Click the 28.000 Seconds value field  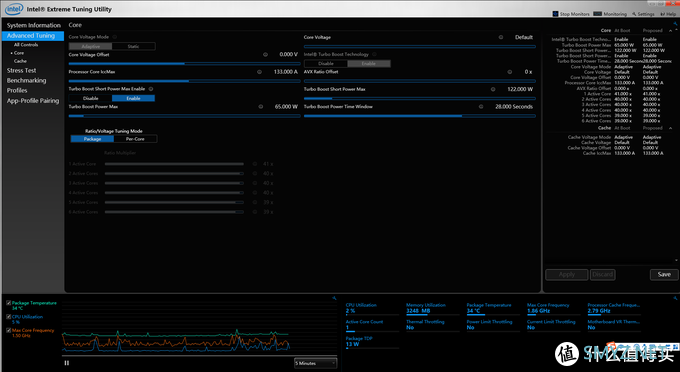click(514, 107)
